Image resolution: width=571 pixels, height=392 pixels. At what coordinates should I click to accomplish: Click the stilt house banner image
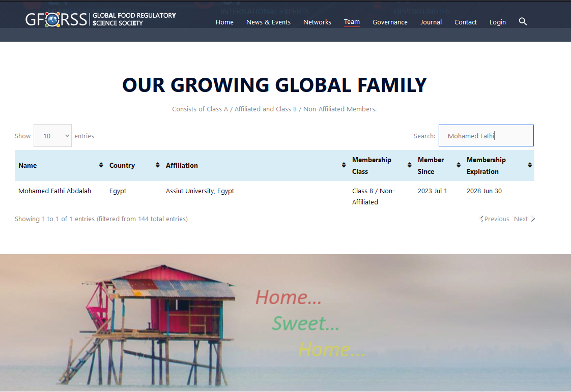(285, 323)
